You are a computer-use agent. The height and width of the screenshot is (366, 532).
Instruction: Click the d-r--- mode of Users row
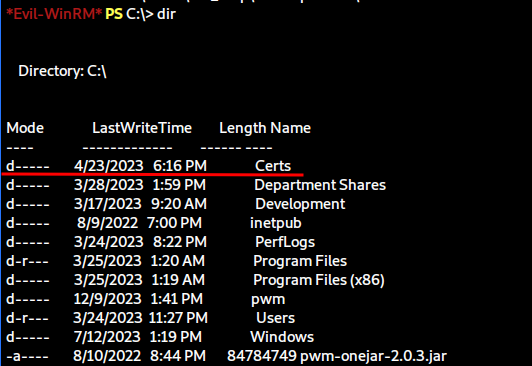(x=27, y=318)
